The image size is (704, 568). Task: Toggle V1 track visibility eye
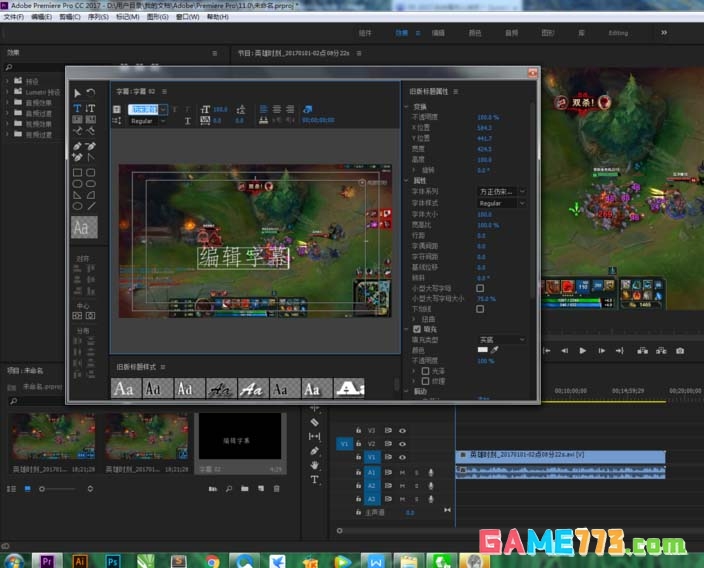(402, 458)
